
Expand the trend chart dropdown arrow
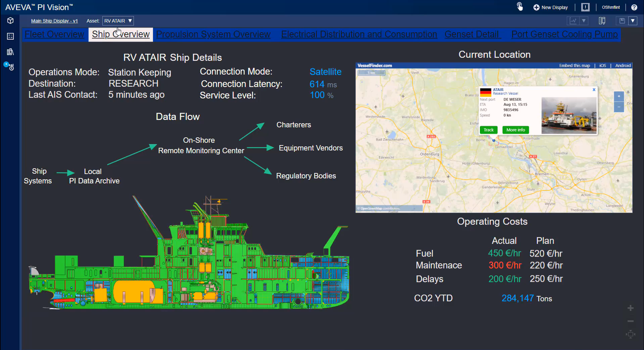point(584,21)
